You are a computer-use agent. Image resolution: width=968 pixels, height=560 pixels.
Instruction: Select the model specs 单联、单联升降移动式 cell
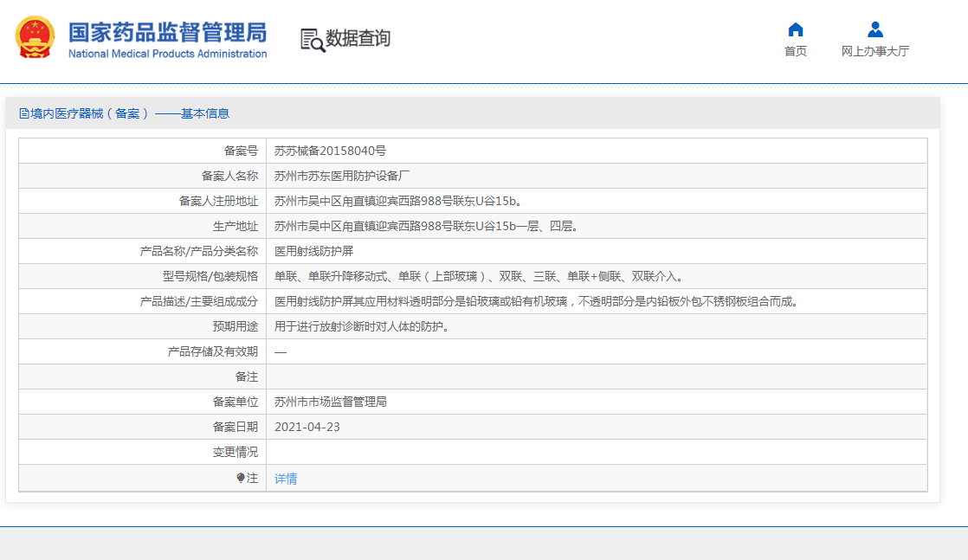tap(479, 277)
